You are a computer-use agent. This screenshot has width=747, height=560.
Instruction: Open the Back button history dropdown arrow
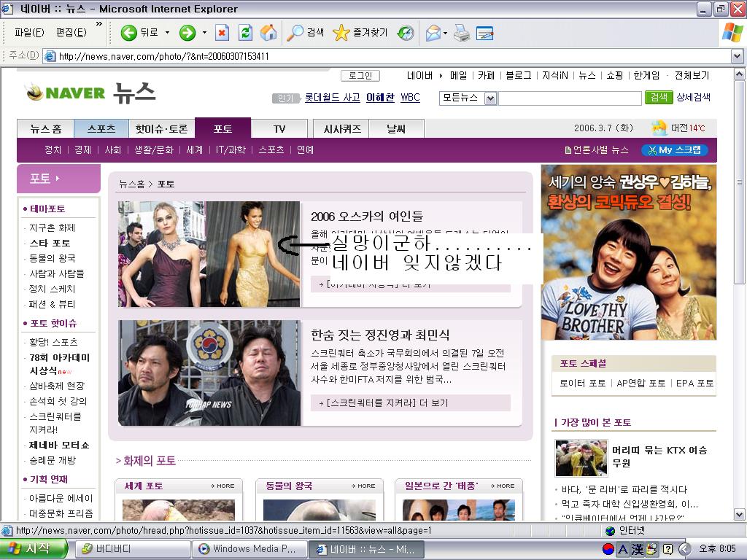[167, 33]
